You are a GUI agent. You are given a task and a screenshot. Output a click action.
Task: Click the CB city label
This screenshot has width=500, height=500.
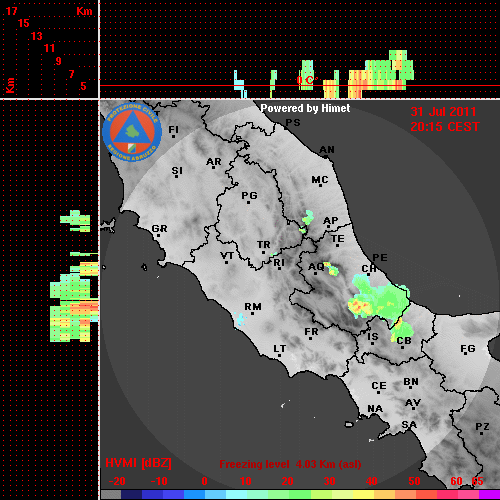[404, 341]
